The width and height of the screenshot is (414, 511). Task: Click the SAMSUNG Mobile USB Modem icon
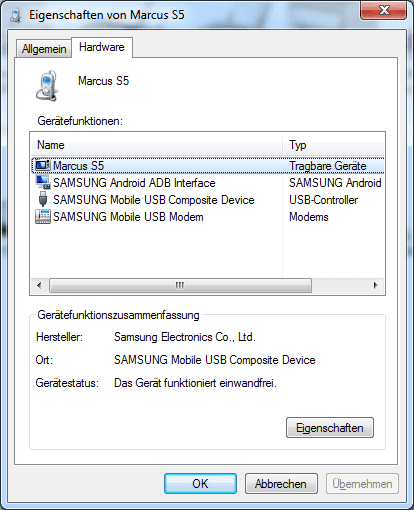(43, 217)
